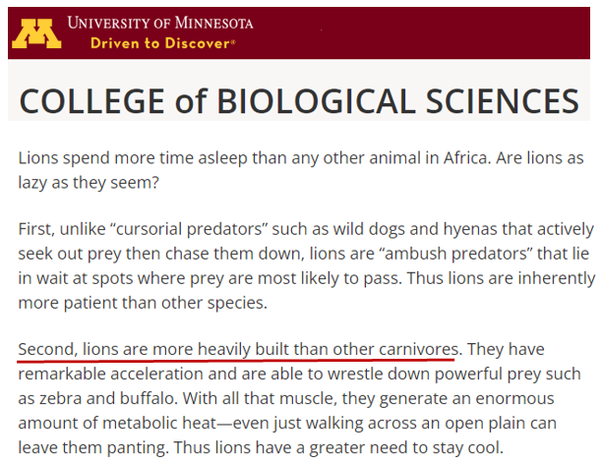Click the word "Africa" in the first paragraph
602x462 pixels.
pyautogui.click(x=467, y=158)
